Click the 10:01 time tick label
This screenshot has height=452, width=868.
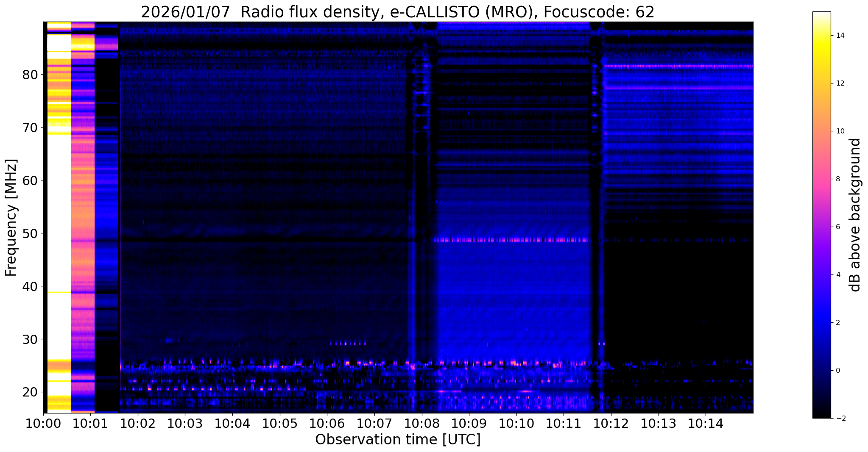click(x=90, y=424)
